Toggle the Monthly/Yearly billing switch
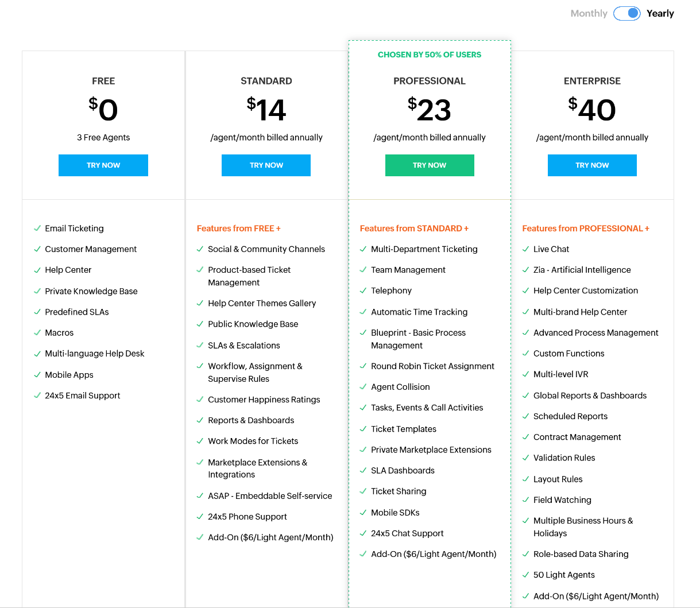The width and height of the screenshot is (700, 608). [626, 13]
